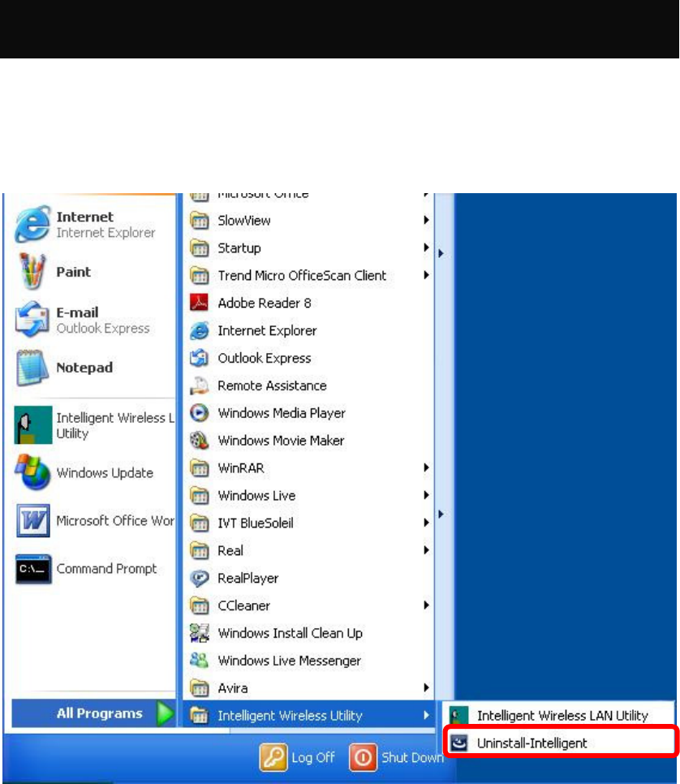
Task: Select Intelligent Wireless Utility highlighted entry
Action: [x=308, y=715]
